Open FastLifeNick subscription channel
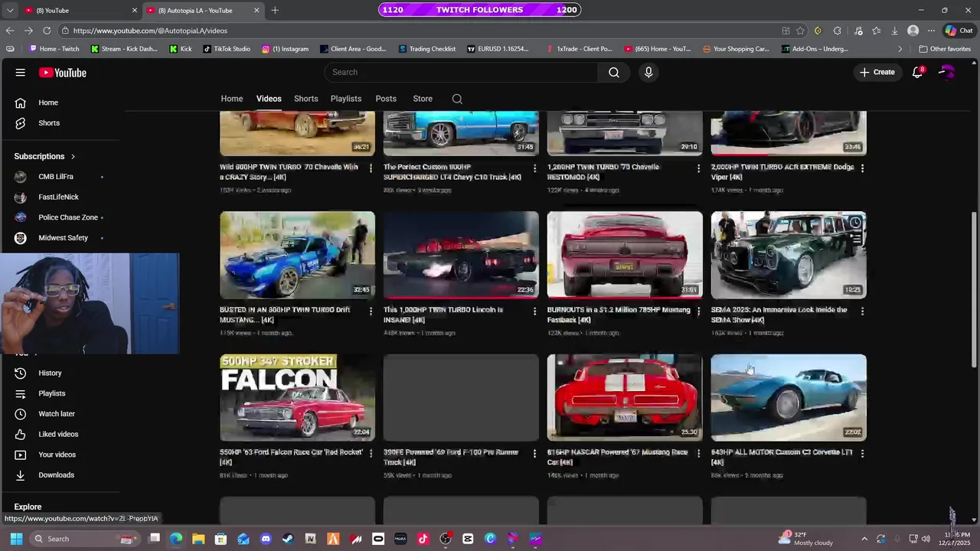The width and height of the screenshot is (980, 551). click(x=60, y=197)
